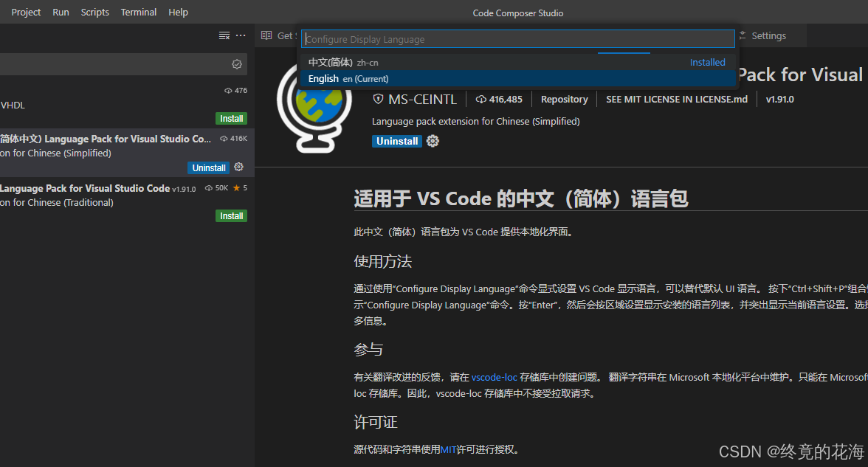
Task: Click the MS-CEINTL publisher name
Action: [422, 100]
